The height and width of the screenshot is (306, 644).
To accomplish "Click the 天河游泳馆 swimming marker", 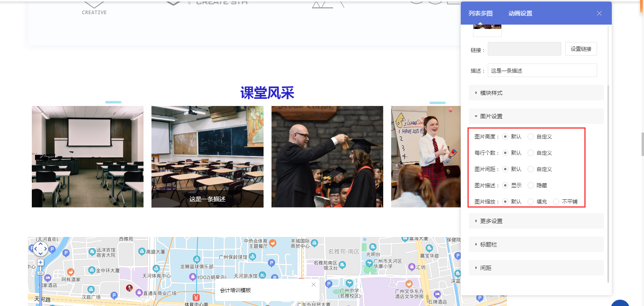I will pyautogui.click(x=262, y=275).
